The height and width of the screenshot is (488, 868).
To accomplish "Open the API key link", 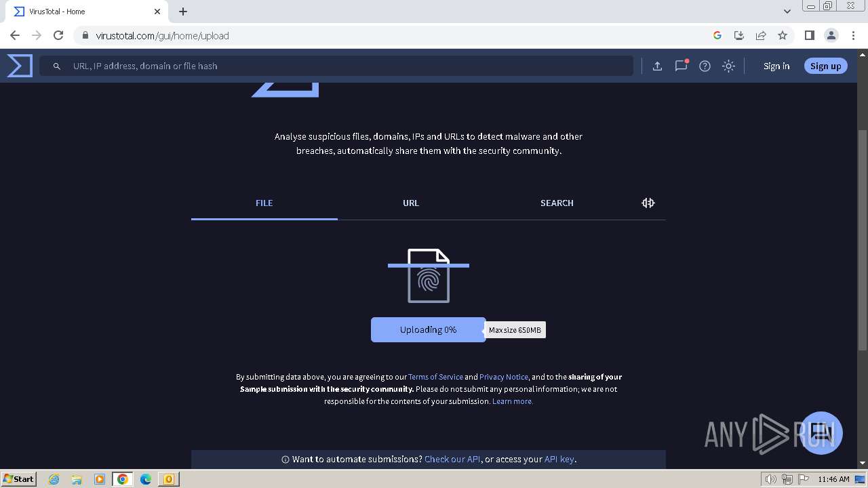I will tap(559, 459).
